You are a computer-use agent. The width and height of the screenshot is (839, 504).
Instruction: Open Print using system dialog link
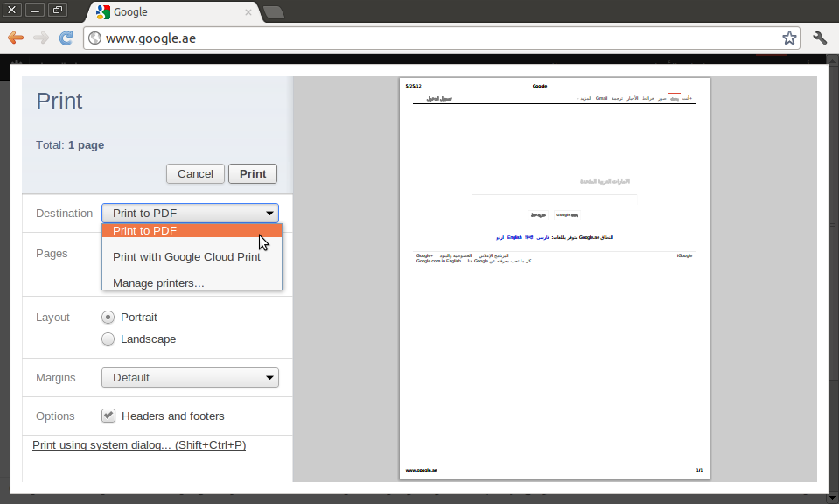tap(139, 445)
